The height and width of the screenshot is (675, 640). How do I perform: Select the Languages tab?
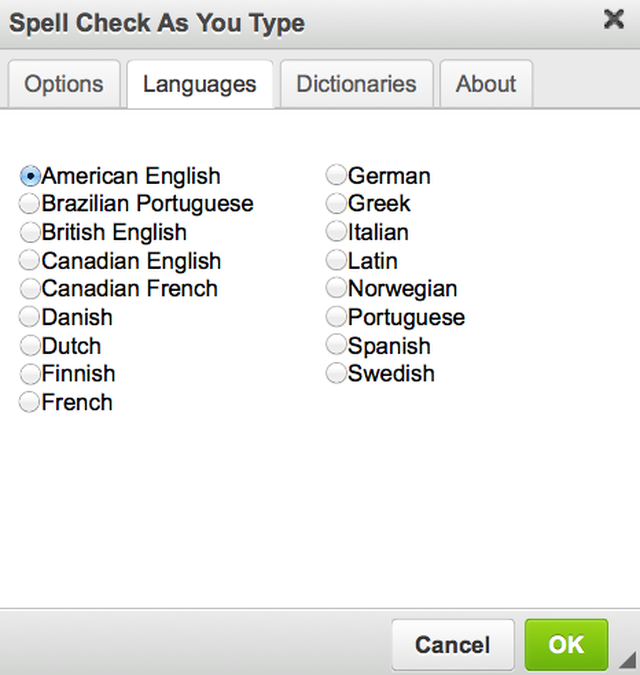pyautogui.click(x=200, y=84)
